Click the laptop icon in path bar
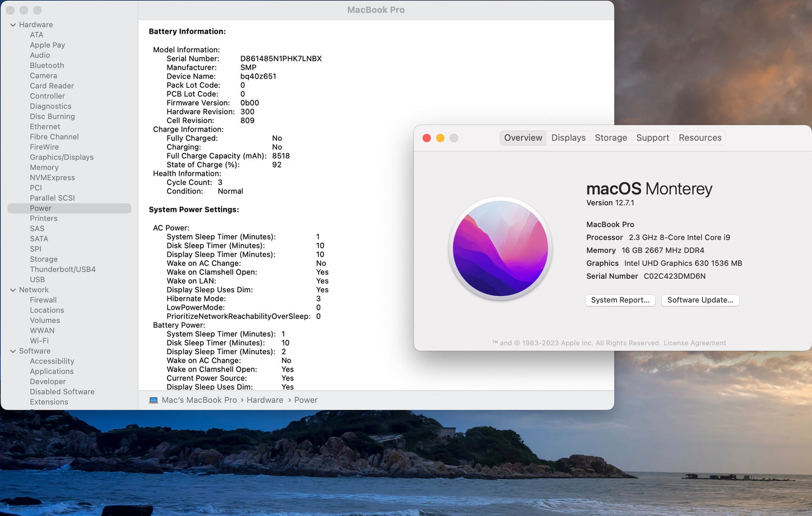812x516 pixels. 153,400
